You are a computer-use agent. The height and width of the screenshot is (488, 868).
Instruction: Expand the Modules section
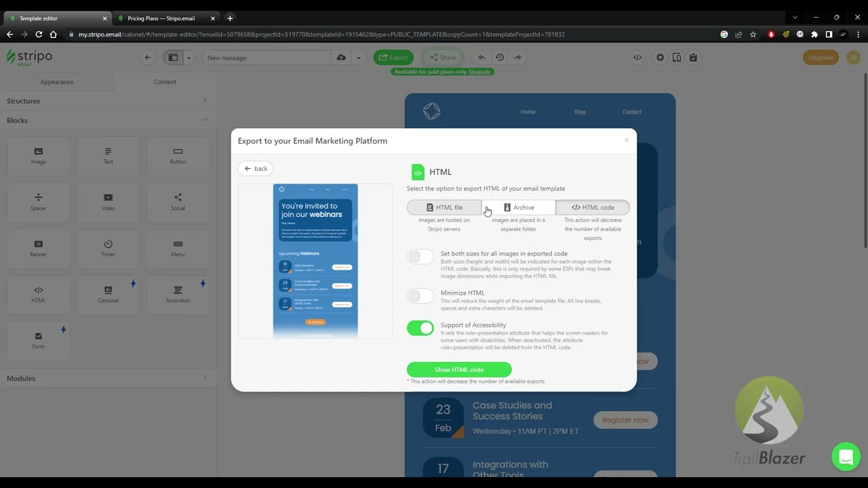(x=108, y=378)
